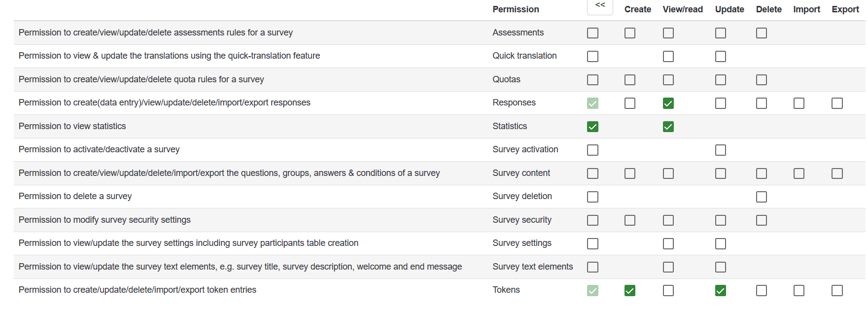This screenshot has width=868, height=309.
Task: Check Survey content import permission
Action: [799, 173]
